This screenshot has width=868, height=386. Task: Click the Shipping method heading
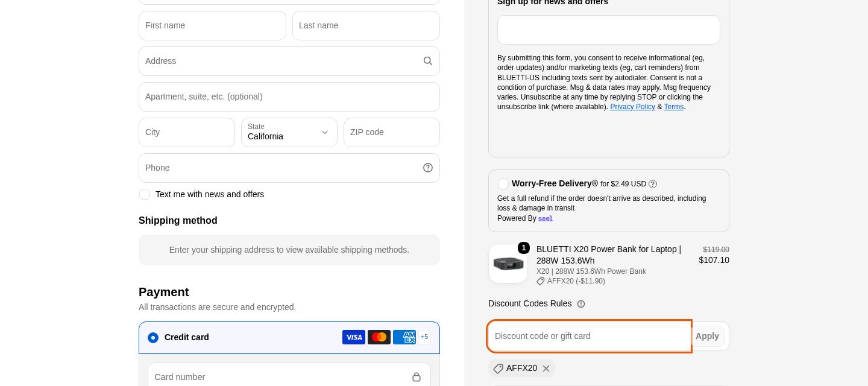click(x=178, y=221)
